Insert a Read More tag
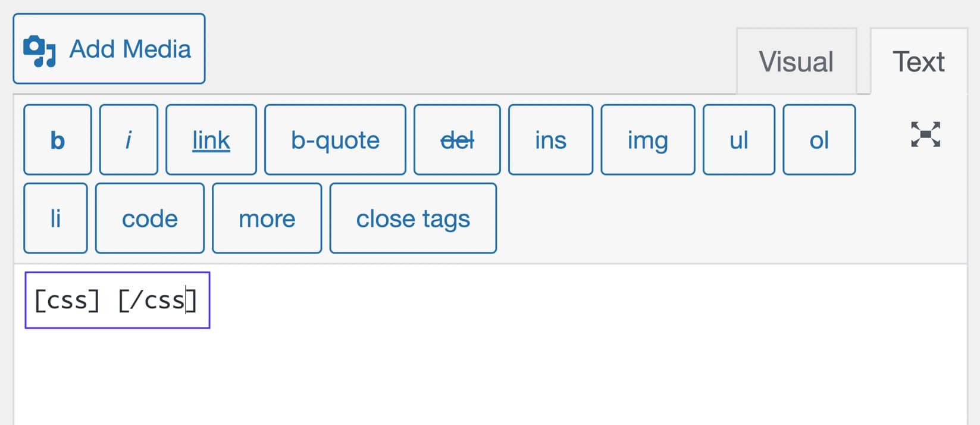 (x=267, y=218)
